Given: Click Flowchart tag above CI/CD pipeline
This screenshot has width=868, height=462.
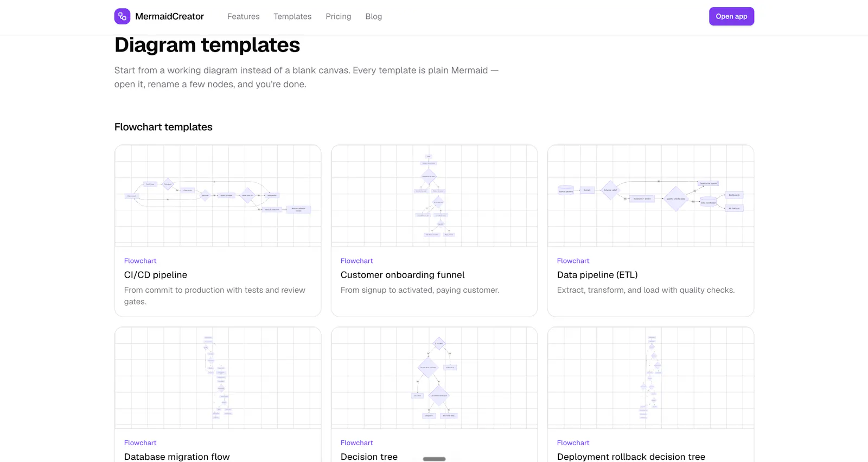Looking at the screenshot, I should tap(140, 261).
